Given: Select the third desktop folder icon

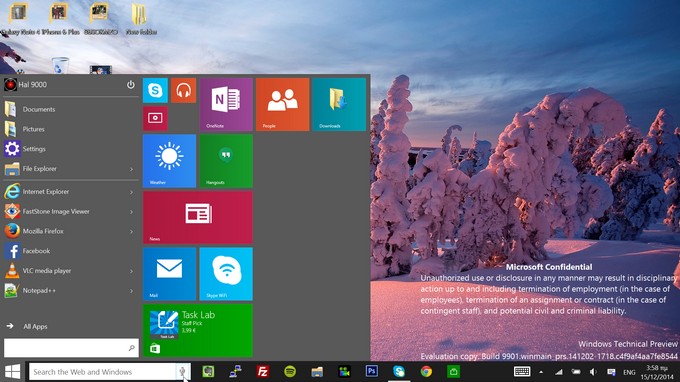Looking at the screenshot, I should [x=100, y=19].
